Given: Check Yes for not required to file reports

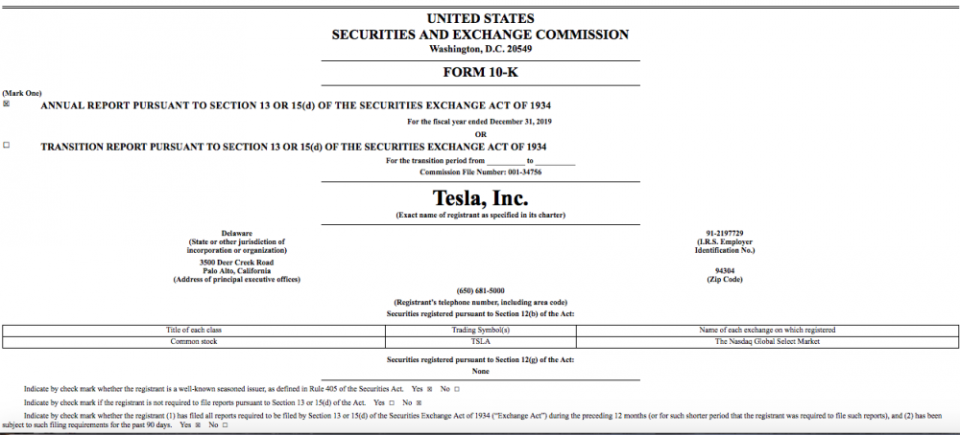Looking at the screenshot, I should [392, 401].
